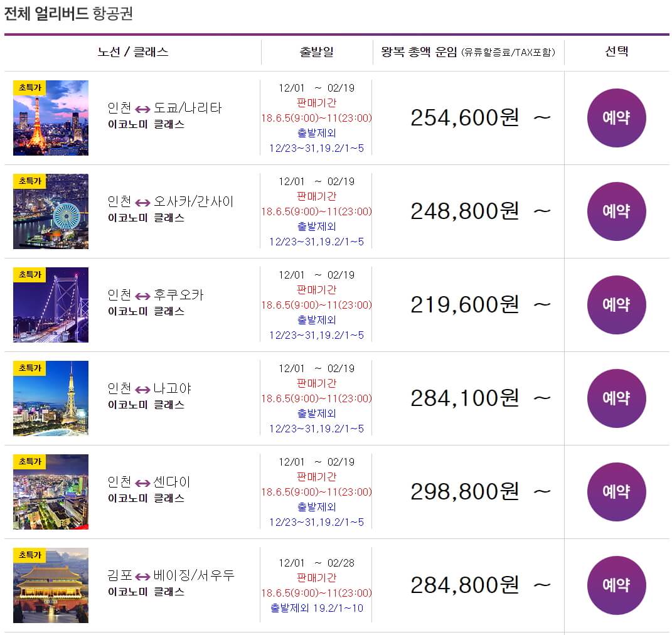Book the 인천-후쿠오카 flight with 예약
Image resolution: width=672 pixels, height=635 pixels.
click(x=616, y=305)
